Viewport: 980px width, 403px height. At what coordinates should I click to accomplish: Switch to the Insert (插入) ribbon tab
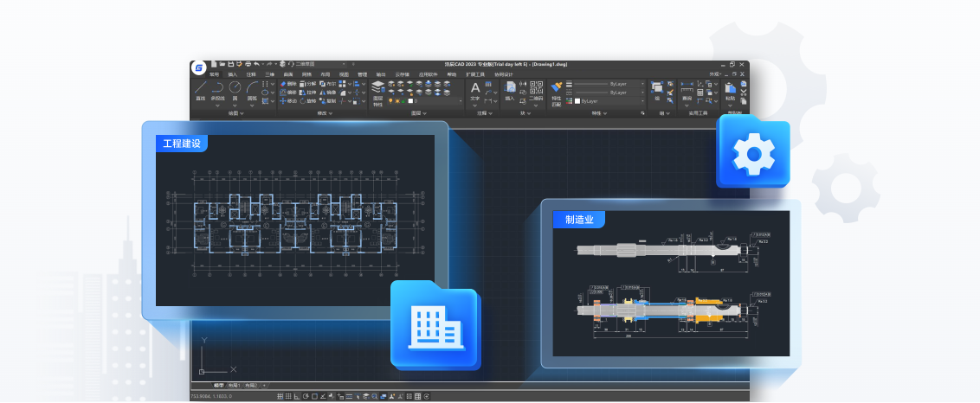232,74
